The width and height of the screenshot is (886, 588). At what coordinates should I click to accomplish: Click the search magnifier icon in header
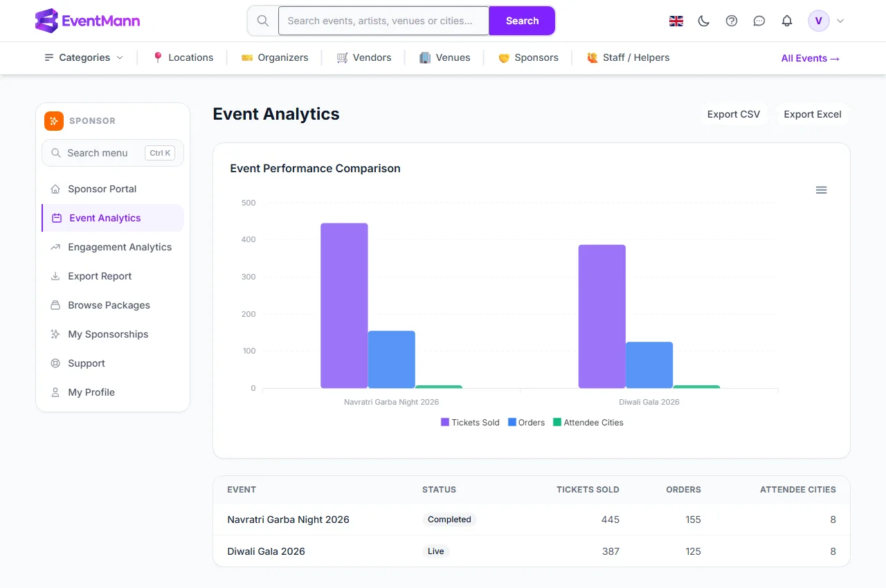263,21
